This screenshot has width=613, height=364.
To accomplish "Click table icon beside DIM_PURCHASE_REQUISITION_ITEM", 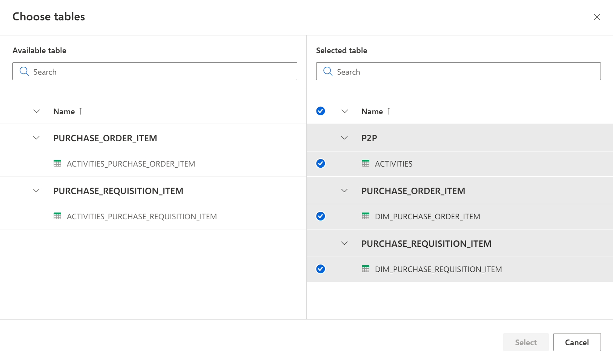I will point(366,269).
